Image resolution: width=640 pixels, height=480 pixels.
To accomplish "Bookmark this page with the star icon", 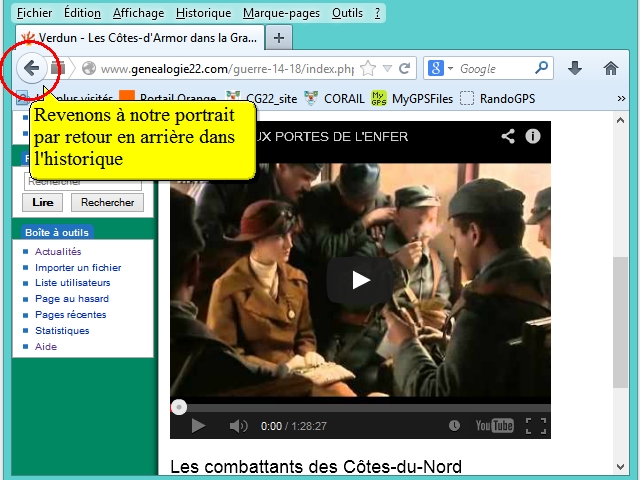I will pyautogui.click(x=368, y=68).
